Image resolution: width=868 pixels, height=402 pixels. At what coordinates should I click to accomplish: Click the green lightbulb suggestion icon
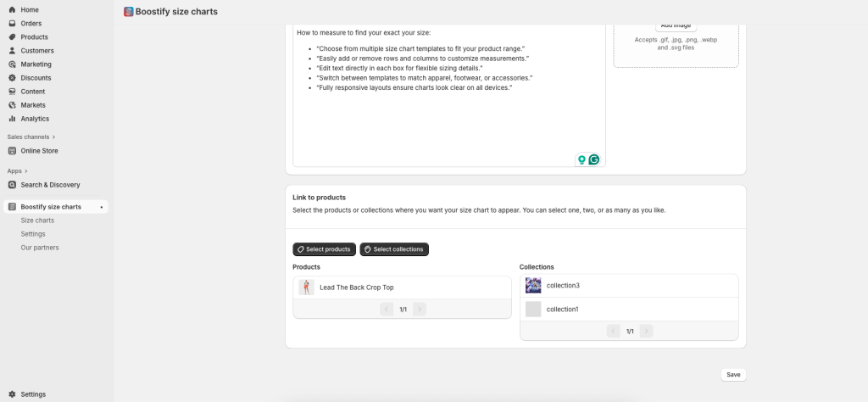coord(581,159)
